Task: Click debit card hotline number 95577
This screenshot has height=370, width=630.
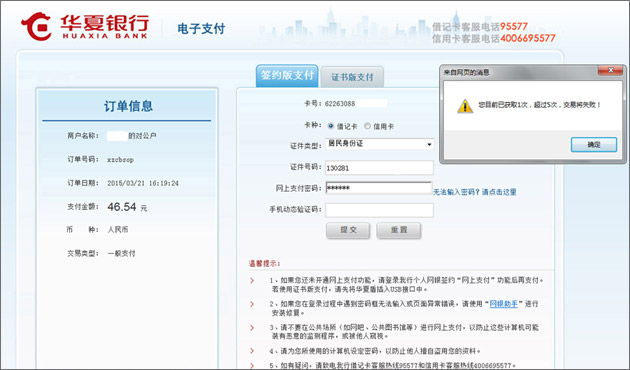Action: tap(514, 27)
